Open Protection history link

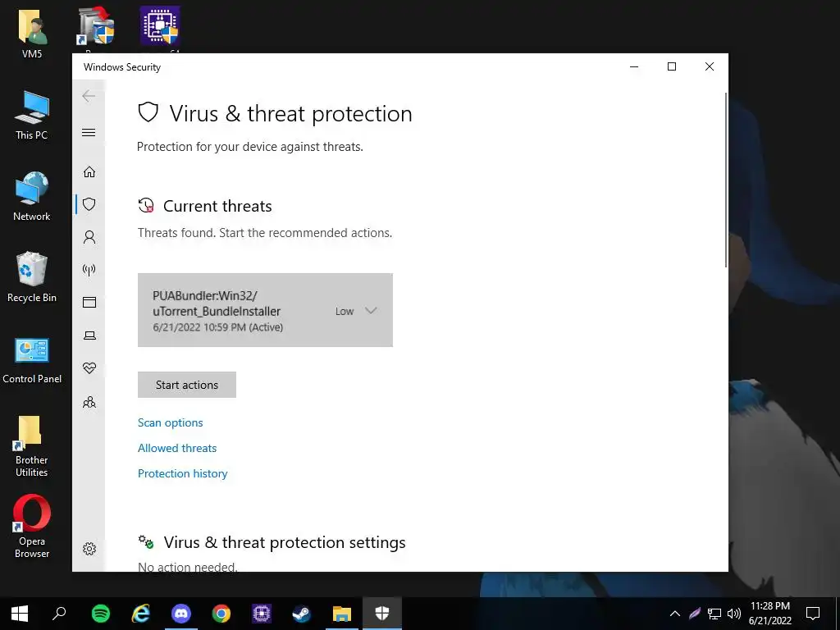183,473
